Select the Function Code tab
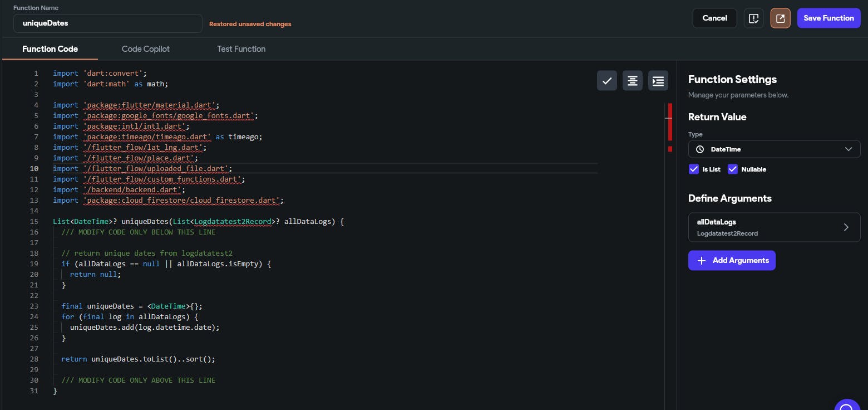Image resolution: width=868 pixels, height=410 pixels. (50, 49)
